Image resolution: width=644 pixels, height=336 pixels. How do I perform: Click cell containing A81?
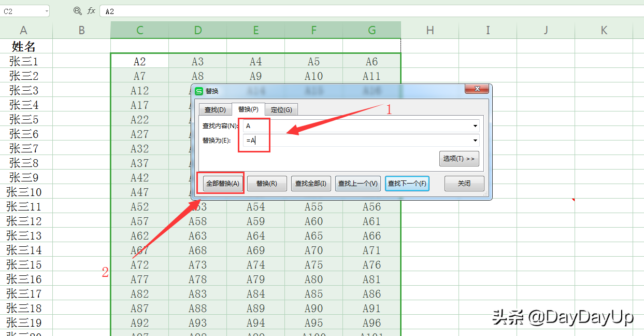coord(371,279)
